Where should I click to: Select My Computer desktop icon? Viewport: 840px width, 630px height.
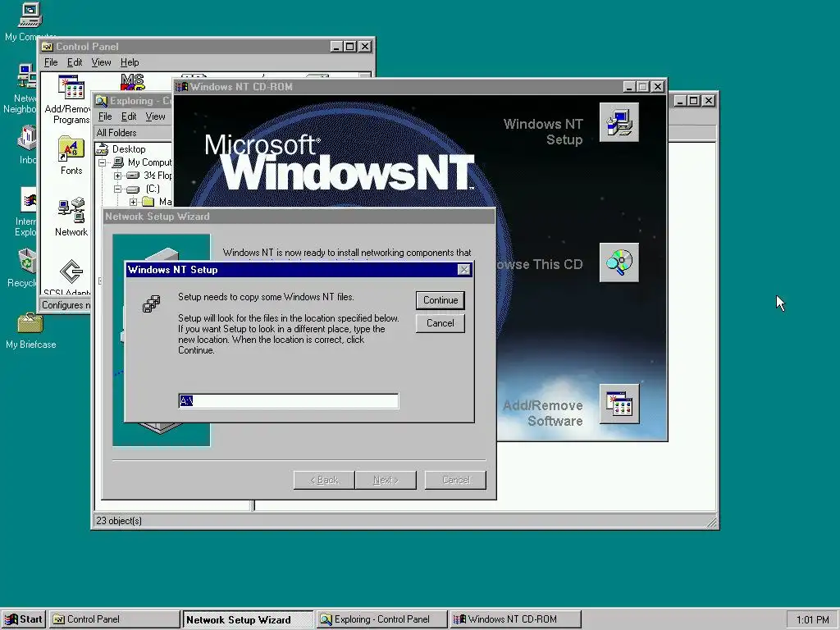[30, 21]
